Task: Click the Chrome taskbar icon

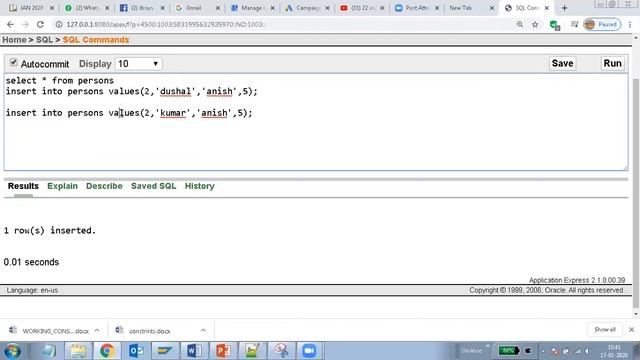Action: coord(107,351)
